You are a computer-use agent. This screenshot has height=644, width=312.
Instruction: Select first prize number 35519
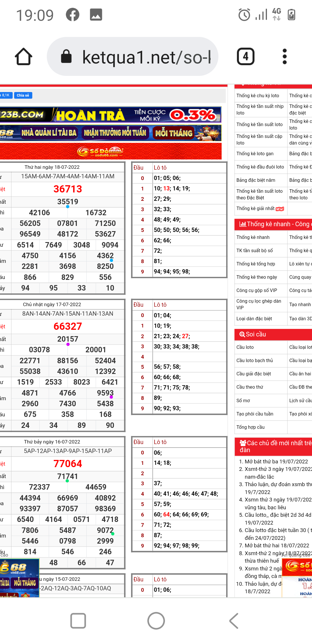pos(68,202)
